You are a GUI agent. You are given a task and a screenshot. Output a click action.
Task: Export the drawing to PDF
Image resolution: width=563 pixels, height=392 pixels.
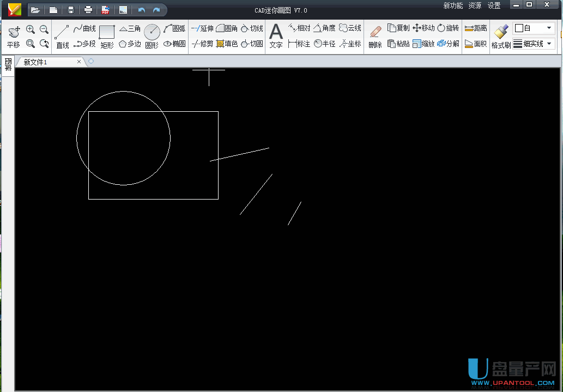(x=105, y=10)
